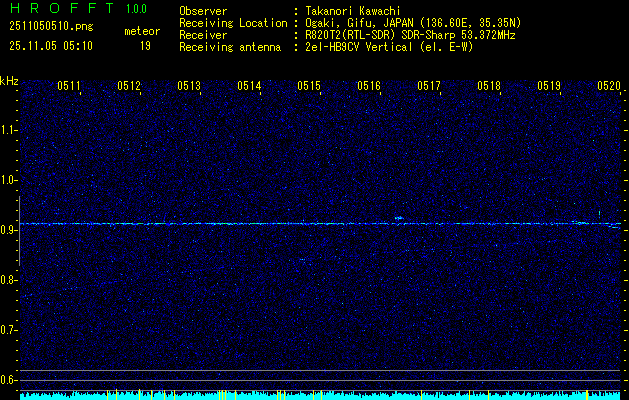The image size is (629, 400).
Task: Select the receiver text R820T2(RTL-SDR) SDR-Sharp 53.372MHz
Action: coord(410,35)
